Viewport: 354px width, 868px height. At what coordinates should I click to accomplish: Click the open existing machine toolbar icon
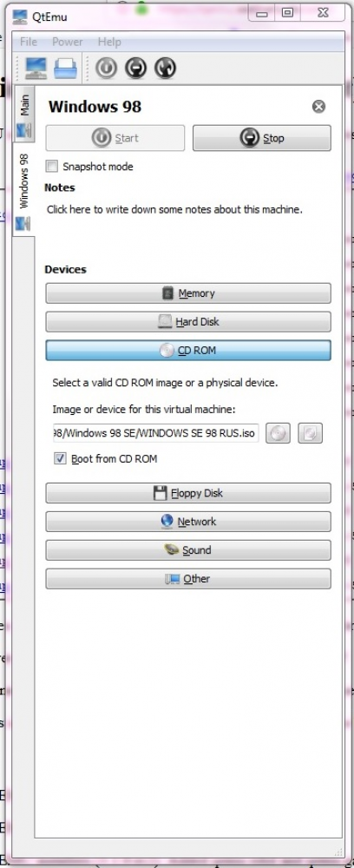[65, 68]
